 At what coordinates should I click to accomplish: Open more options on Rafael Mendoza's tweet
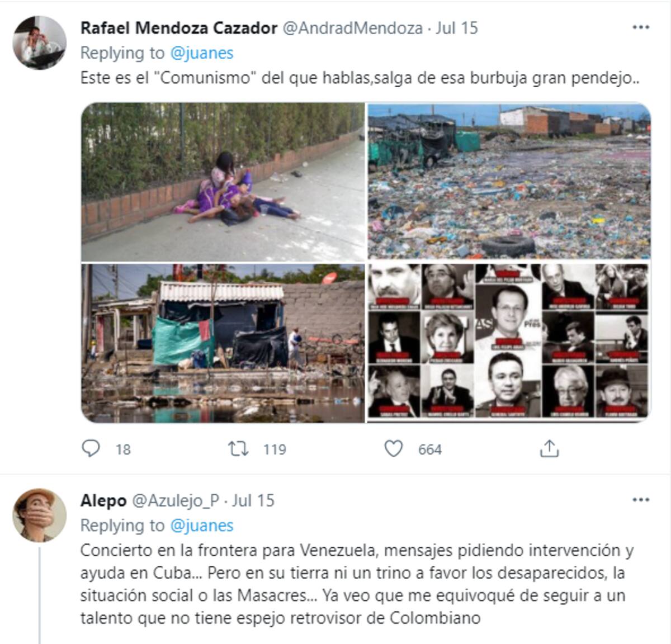[x=641, y=27]
